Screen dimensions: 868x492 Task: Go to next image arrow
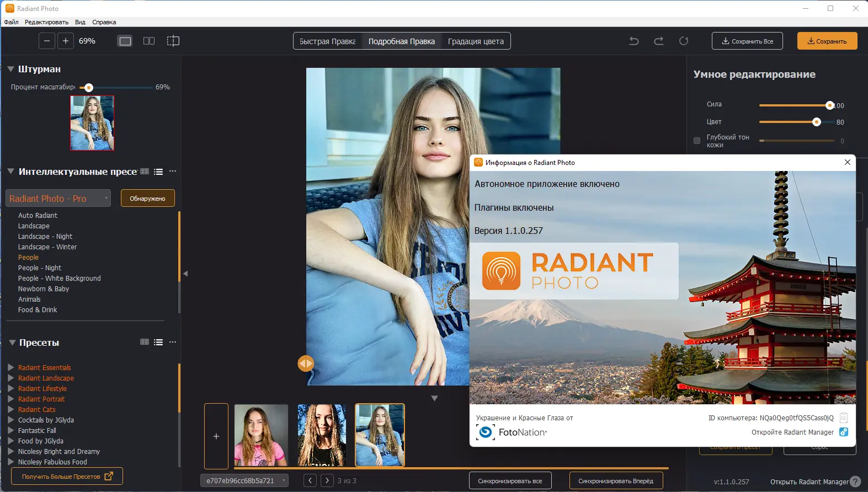[x=327, y=480]
